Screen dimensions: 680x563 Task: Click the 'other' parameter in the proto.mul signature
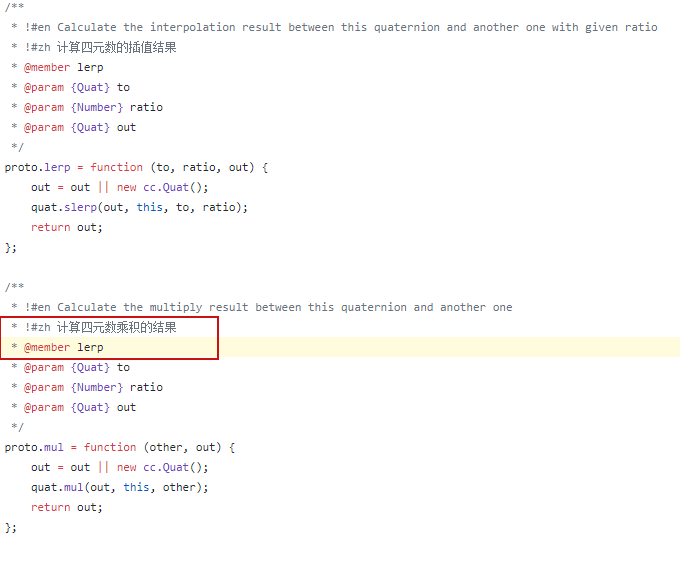coord(166,447)
